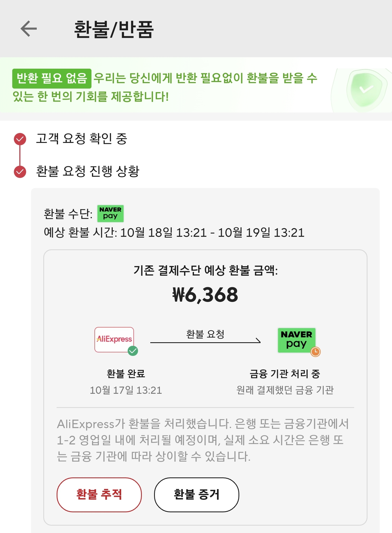Tap the 예상 환불 시간 date line
Screen dimensions: 392x533
[x=174, y=233]
